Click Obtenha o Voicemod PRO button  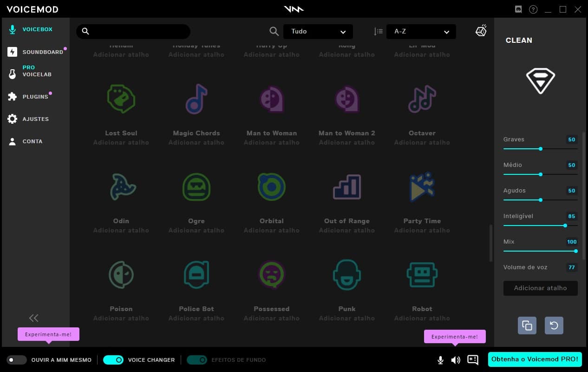(x=535, y=359)
